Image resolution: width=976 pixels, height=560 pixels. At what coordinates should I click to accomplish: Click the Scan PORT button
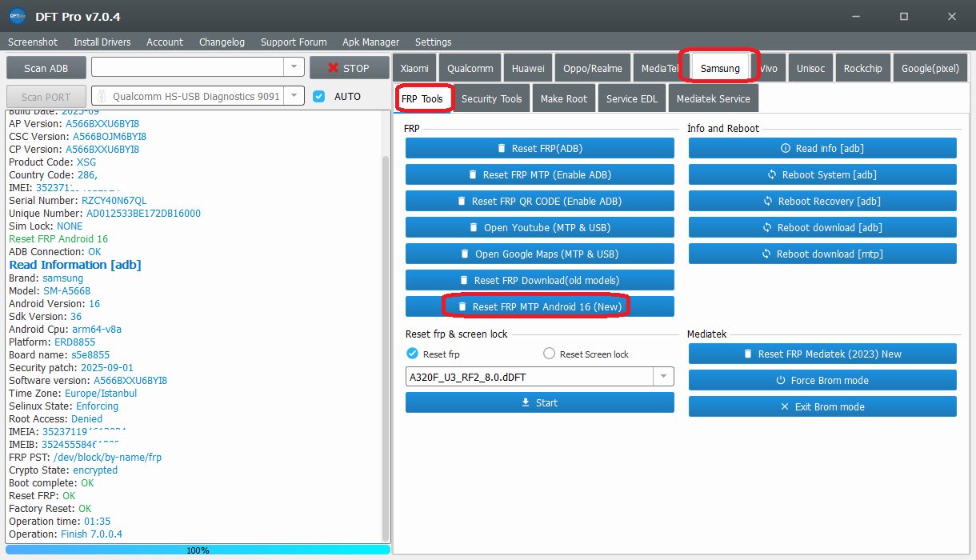click(46, 97)
